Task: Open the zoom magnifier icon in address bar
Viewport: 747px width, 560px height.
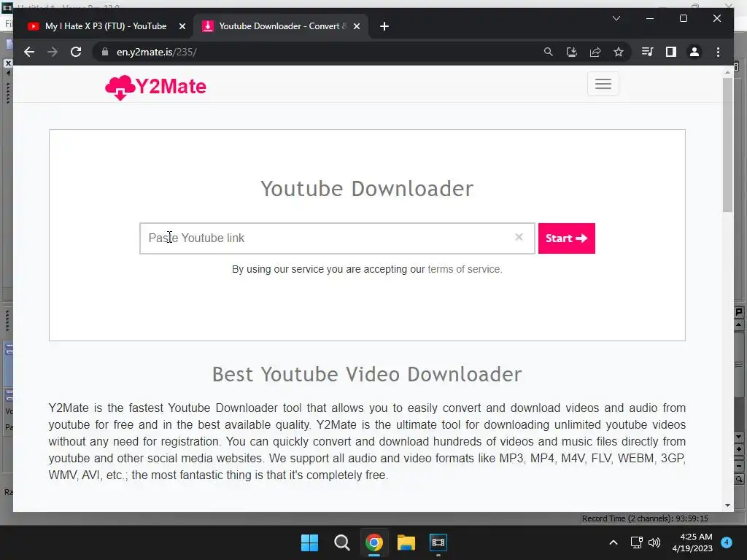Action: [549, 52]
